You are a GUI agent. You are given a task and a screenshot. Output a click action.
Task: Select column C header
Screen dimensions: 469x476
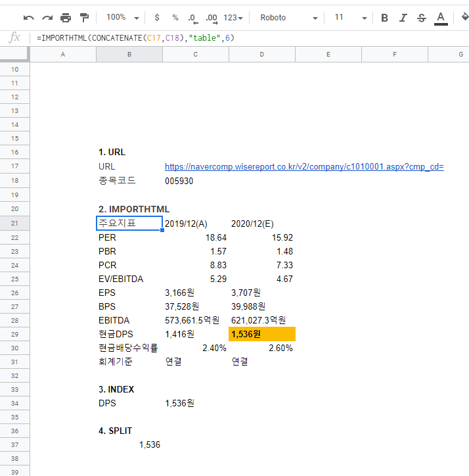pos(196,55)
